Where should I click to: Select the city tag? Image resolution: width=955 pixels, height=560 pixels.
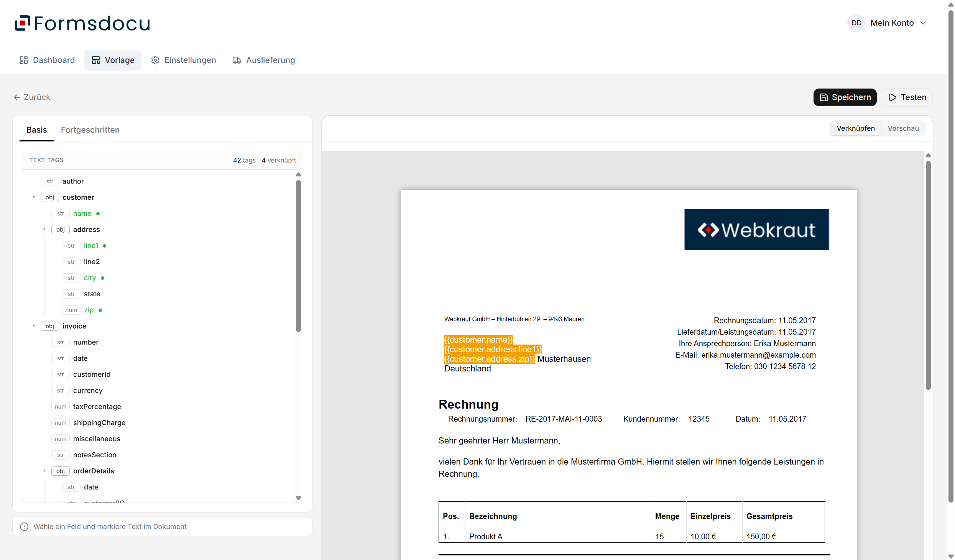(90, 278)
